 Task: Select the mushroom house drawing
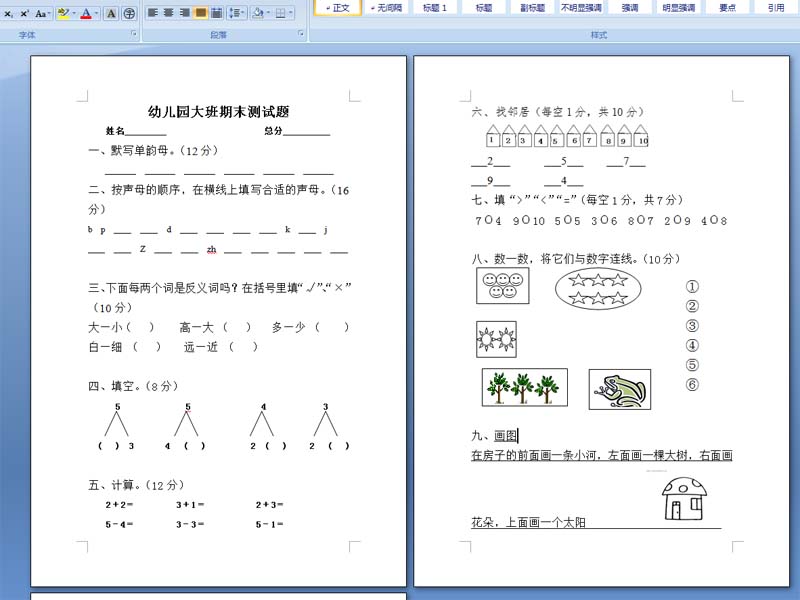pos(684,498)
